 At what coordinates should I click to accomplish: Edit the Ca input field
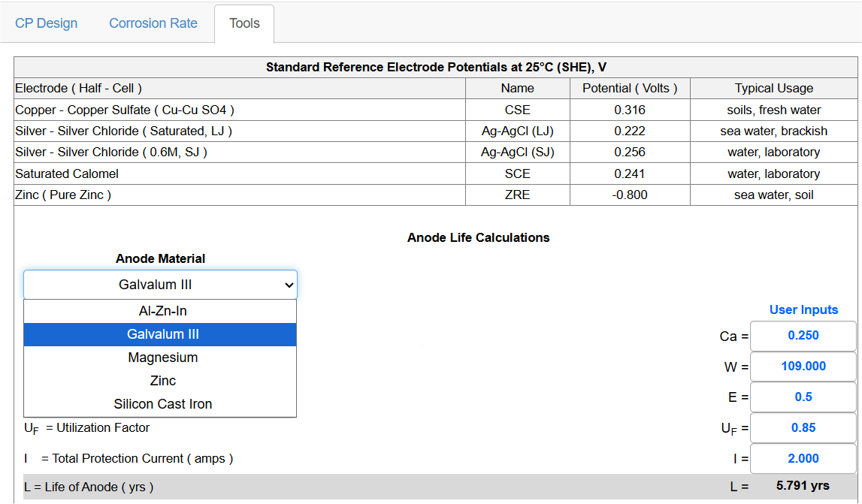click(x=803, y=336)
